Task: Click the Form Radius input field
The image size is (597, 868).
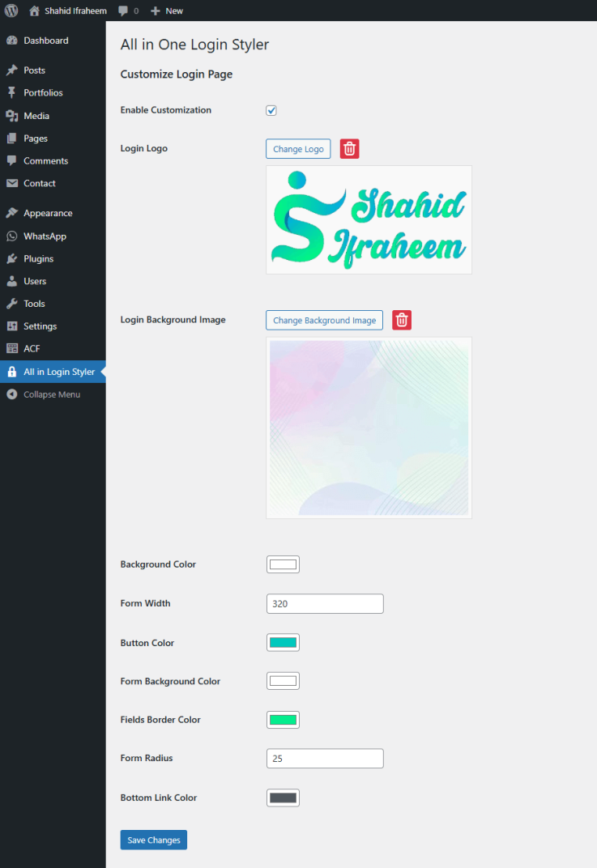Action: (325, 759)
